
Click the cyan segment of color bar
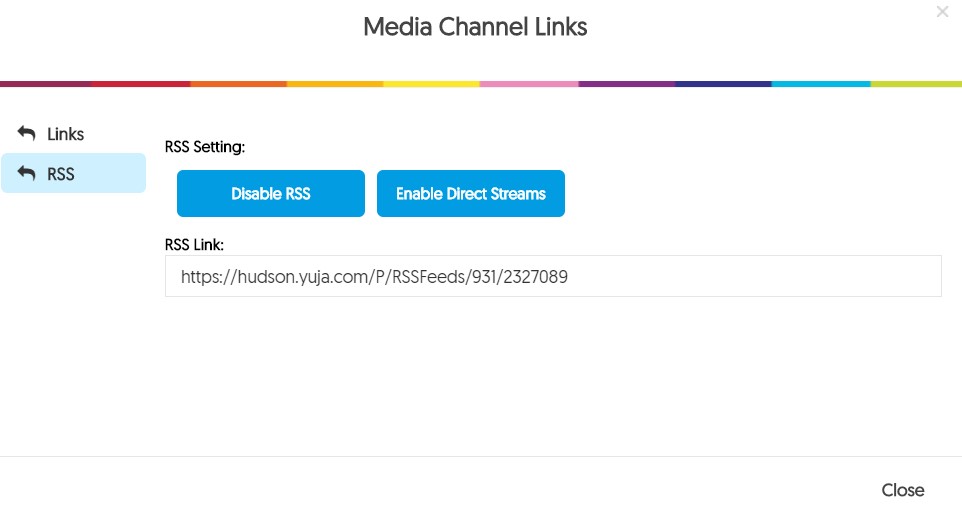coord(821,83)
